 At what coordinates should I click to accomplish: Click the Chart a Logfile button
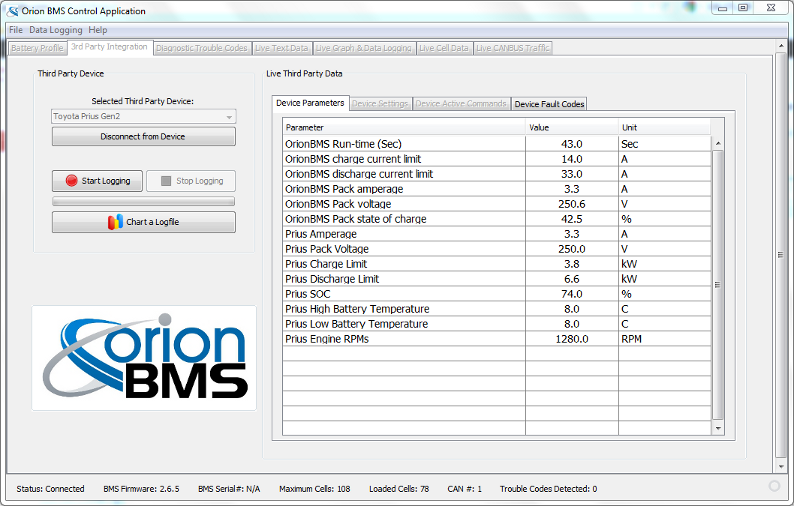pos(143,222)
